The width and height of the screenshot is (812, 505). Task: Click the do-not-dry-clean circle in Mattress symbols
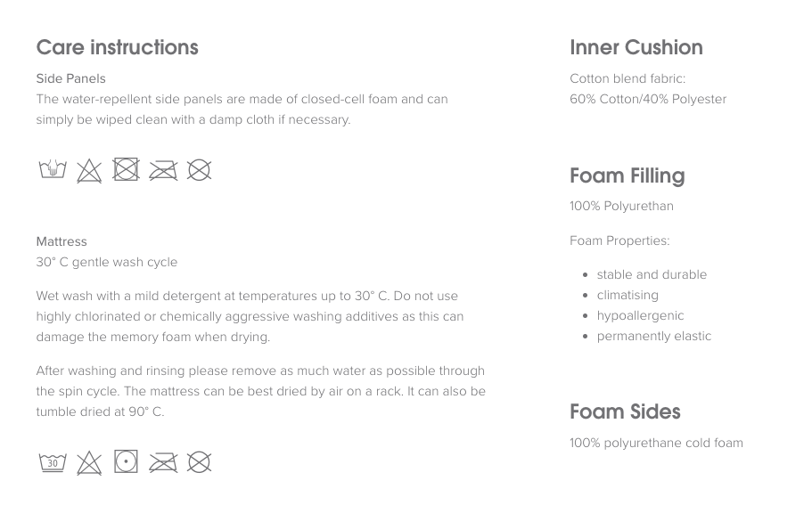(x=200, y=462)
